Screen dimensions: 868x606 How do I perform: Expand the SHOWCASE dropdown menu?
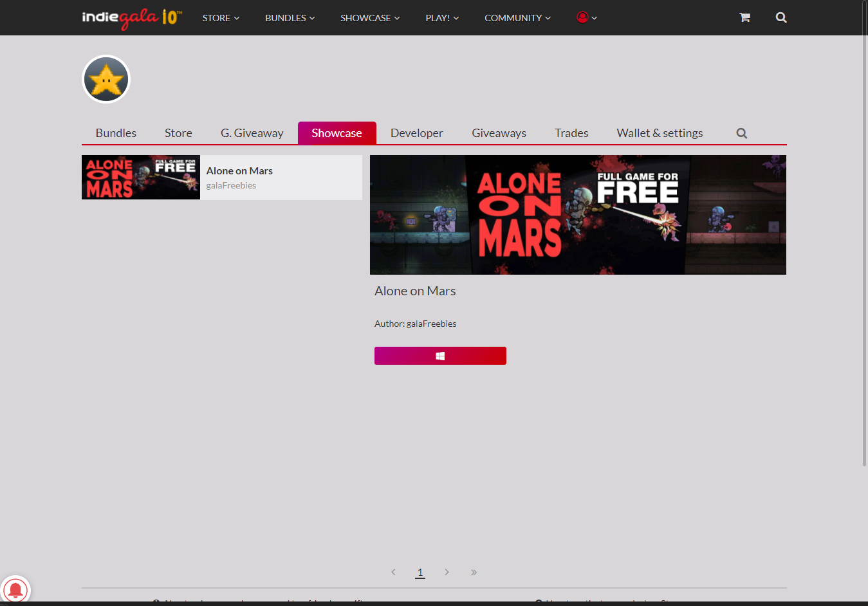370,18
